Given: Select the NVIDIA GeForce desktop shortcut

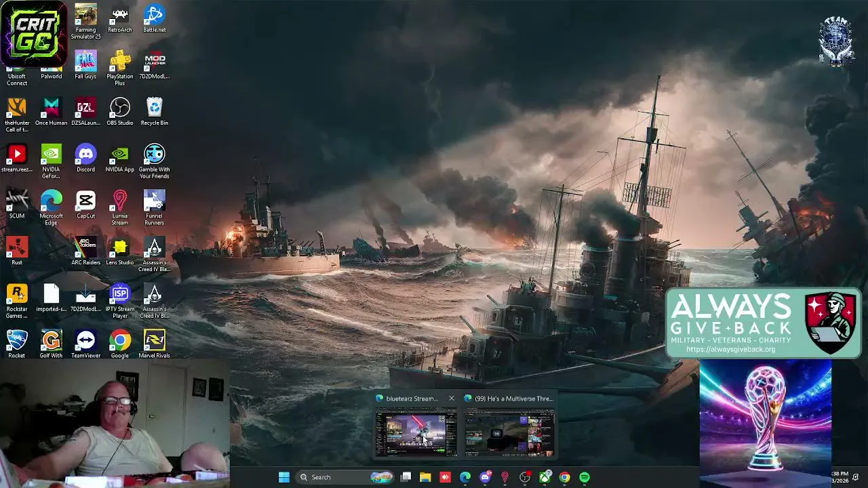Looking at the screenshot, I should (x=52, y=161).
